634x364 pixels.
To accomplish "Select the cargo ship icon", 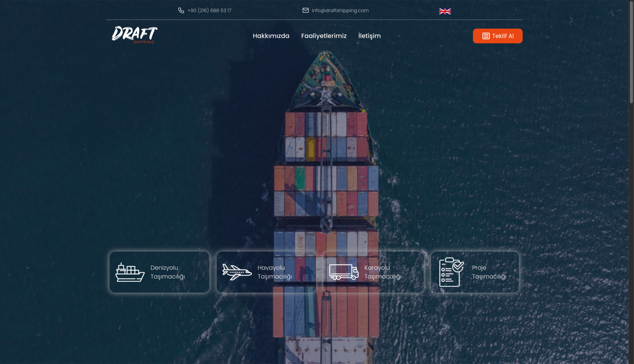I will click(x=130, y=272).
